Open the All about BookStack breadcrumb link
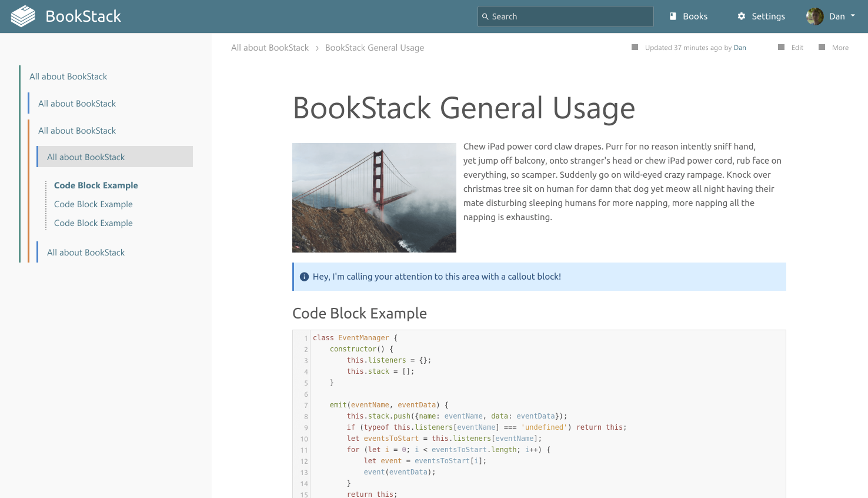The image size is (868, 498). [x=270, y=47]
